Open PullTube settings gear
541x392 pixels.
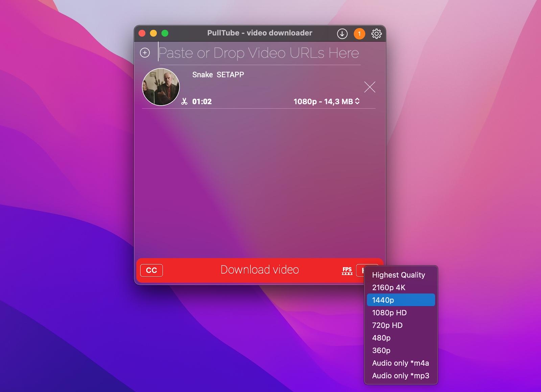[376, 34]
